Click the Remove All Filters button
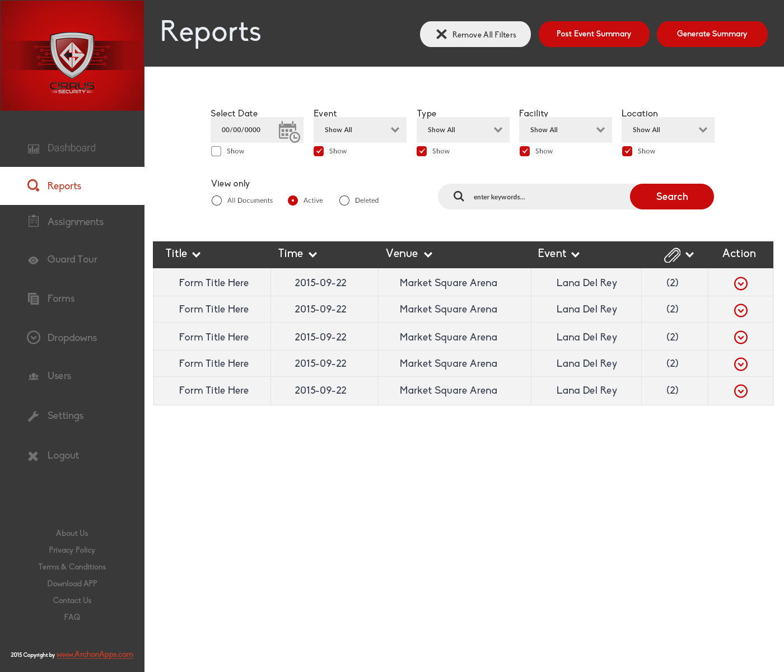784x672 pixels. [475, 34]
